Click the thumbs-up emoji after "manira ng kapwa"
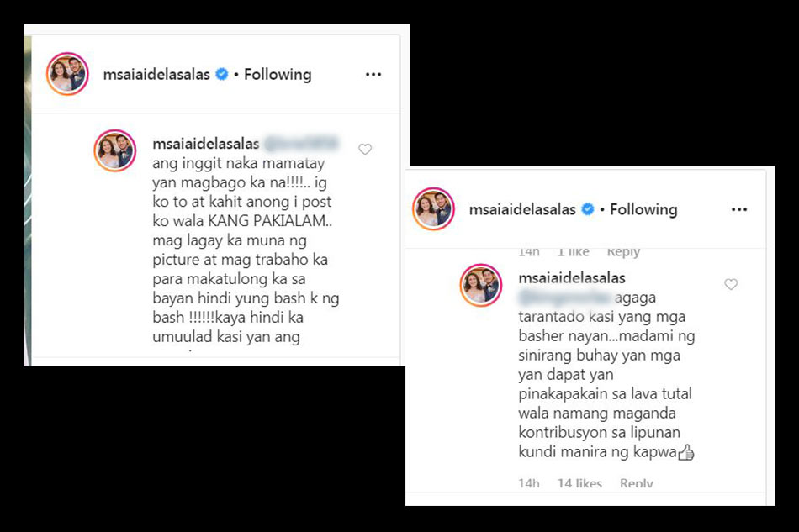The height and width of the screenshot is (532, 799). point(686,452)
